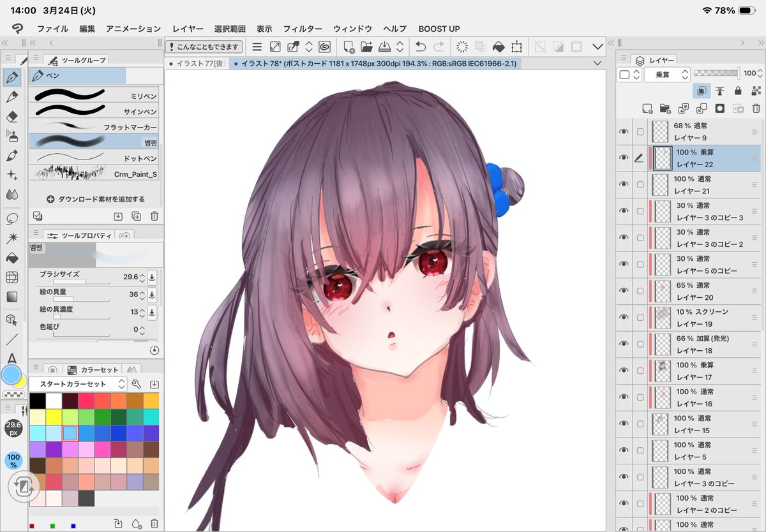Select the Pencil tool in the left toolbar
The height and width of the screenshot is (532, 766).
11,97
